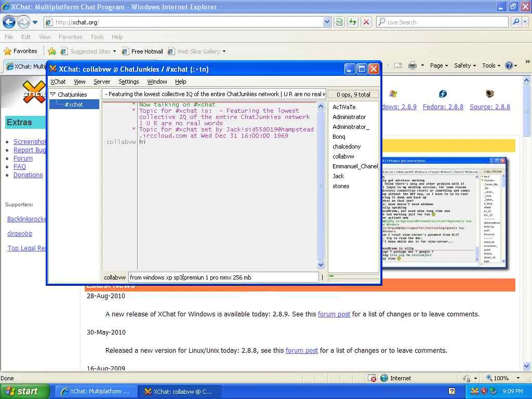Open the zoom level 100% dropdown
This screenshot has height=399, width=532.
click(518, 378)
